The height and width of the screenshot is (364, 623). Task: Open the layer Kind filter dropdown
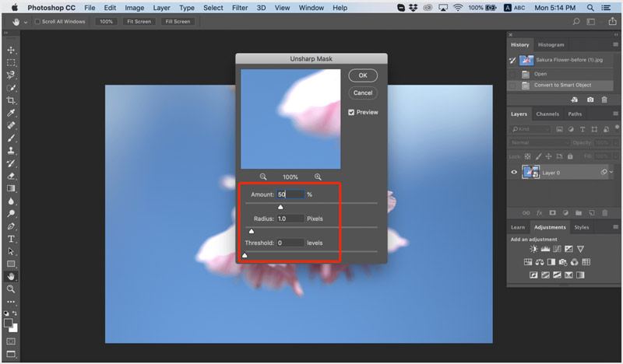(x=530, y=129)
